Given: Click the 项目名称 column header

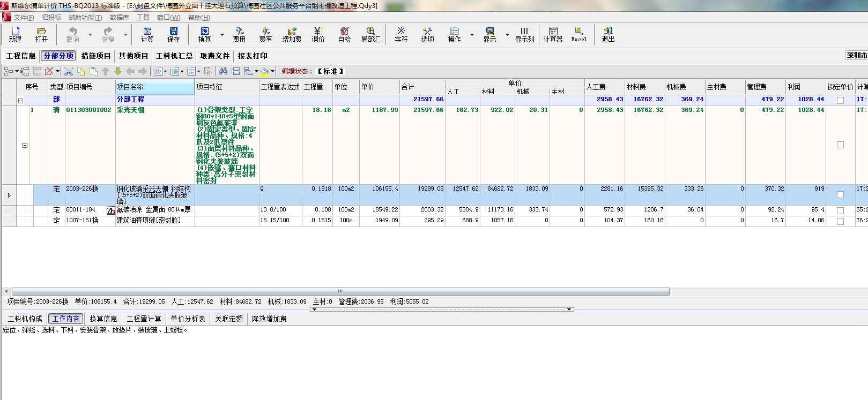Looking at the screenshot, I should click(155, 87).
